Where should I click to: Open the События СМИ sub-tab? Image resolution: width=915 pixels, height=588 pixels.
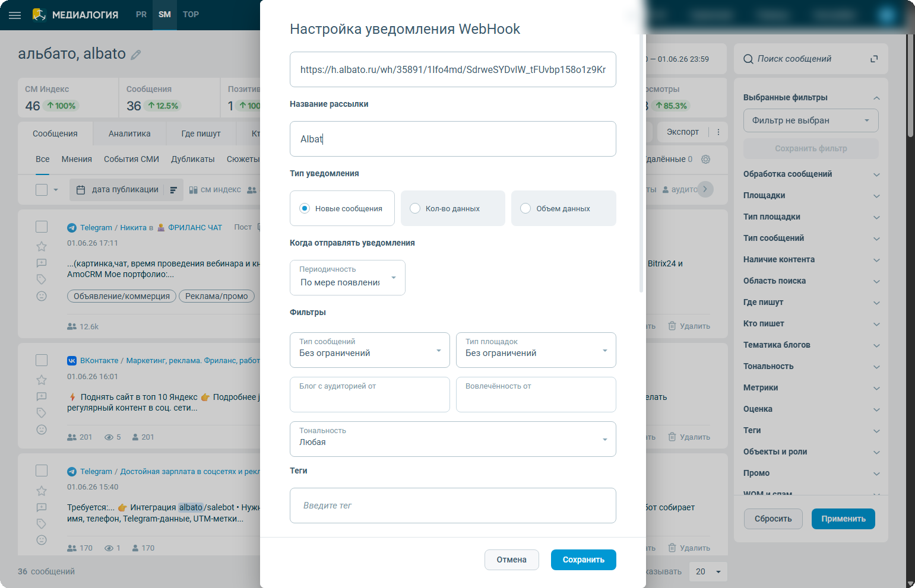(131, 159)
